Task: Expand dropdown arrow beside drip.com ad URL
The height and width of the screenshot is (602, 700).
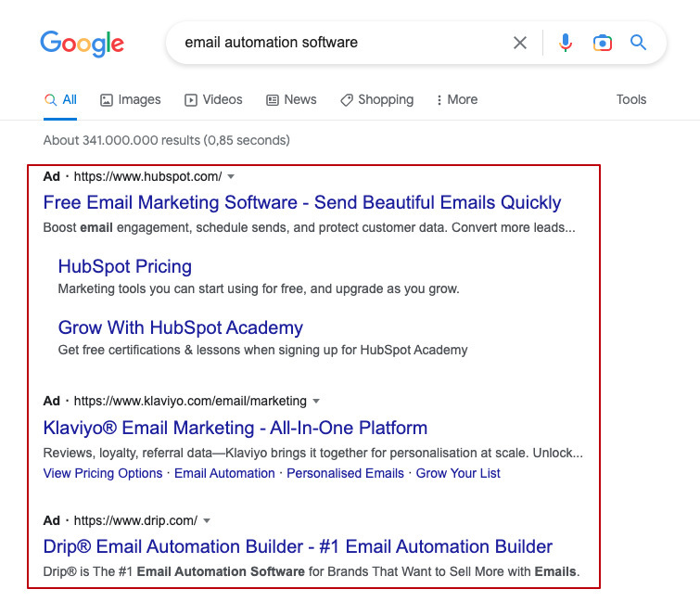Action: coord(207,520)
